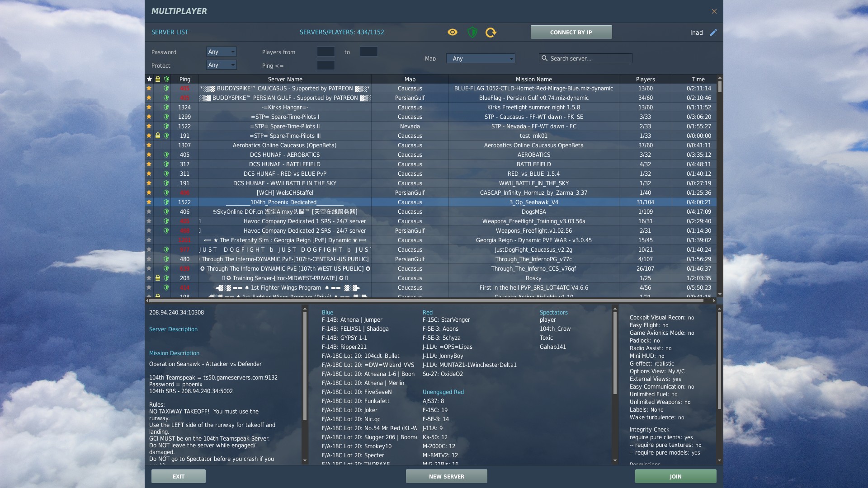Screen dimensions: 868x488
Task: Click lock icon on Training Server Iroc-MIDWEST row
Action: tap(158, 278)
